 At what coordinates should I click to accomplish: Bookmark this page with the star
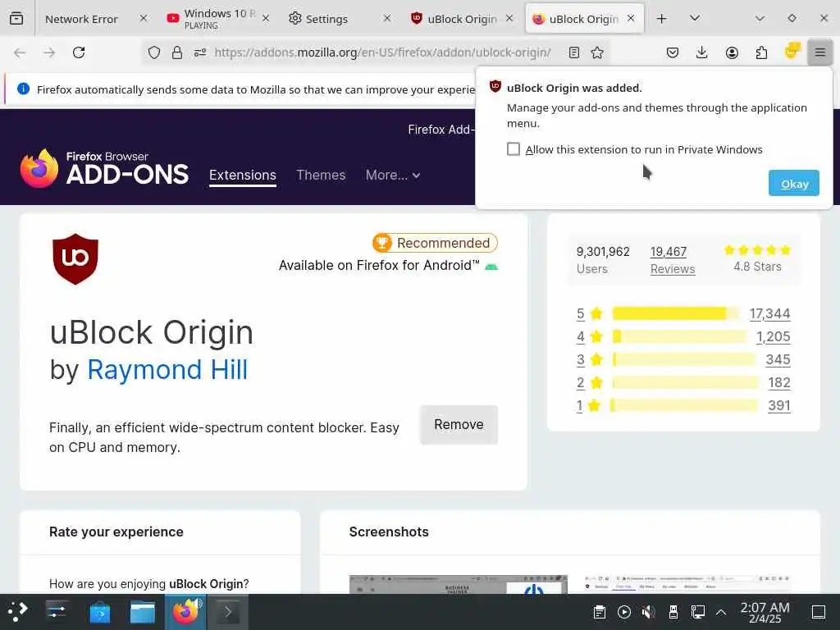(597, 52)
